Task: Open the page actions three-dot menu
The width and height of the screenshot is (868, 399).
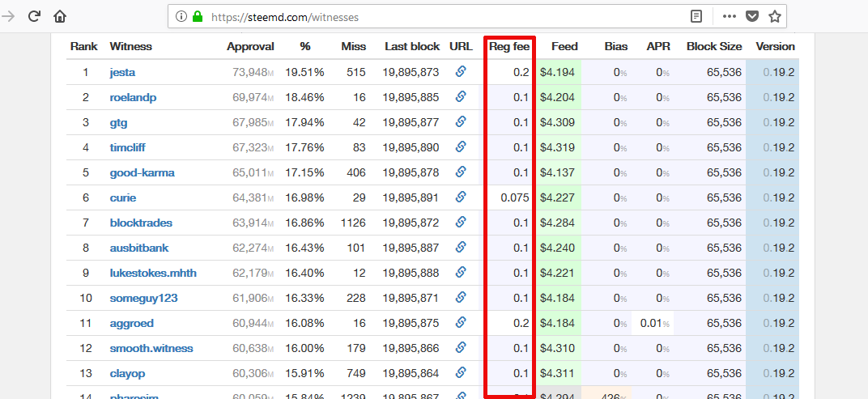Action: click(730, 17)
